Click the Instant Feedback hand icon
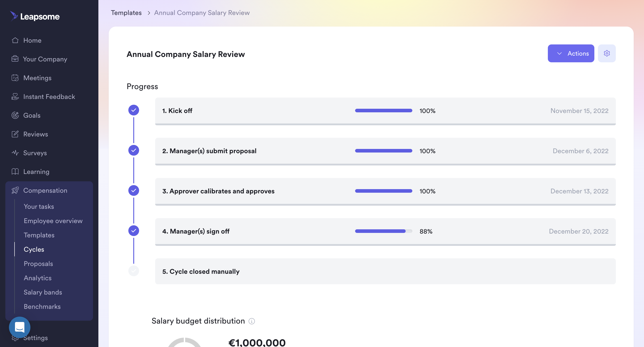The image size is (644, 347). 15,96
